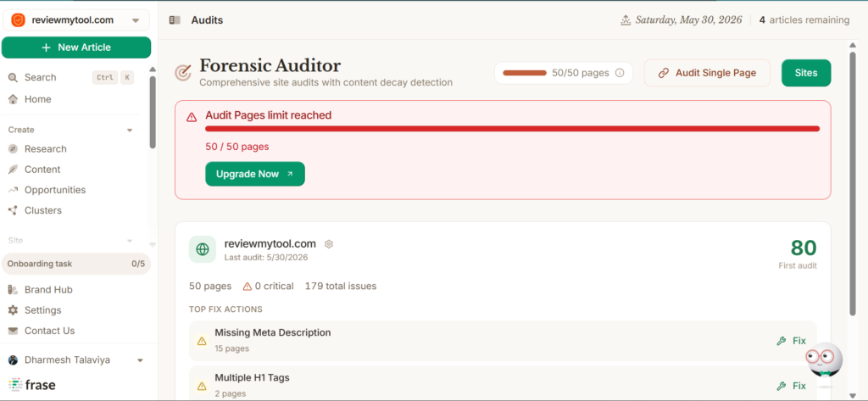Viewport: 868px width, 401px height.
Task: Click the Research compass icon
Action: 13,149
